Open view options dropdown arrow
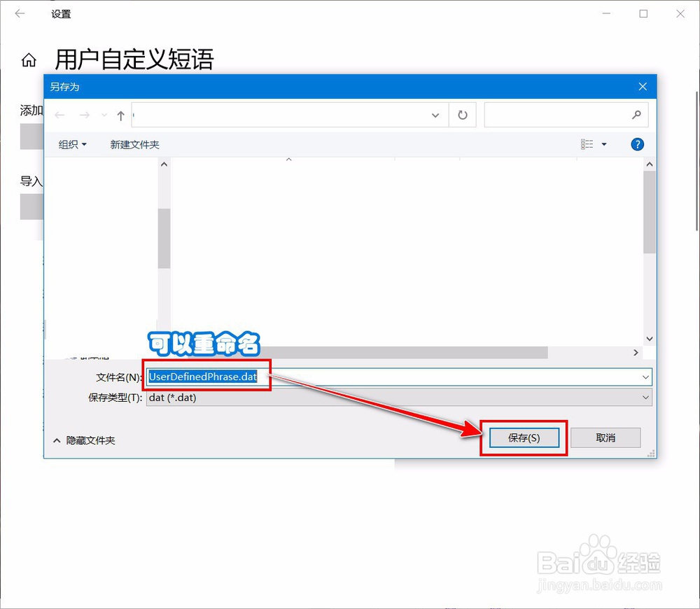 pyautogui.click(x=604, y=144)
